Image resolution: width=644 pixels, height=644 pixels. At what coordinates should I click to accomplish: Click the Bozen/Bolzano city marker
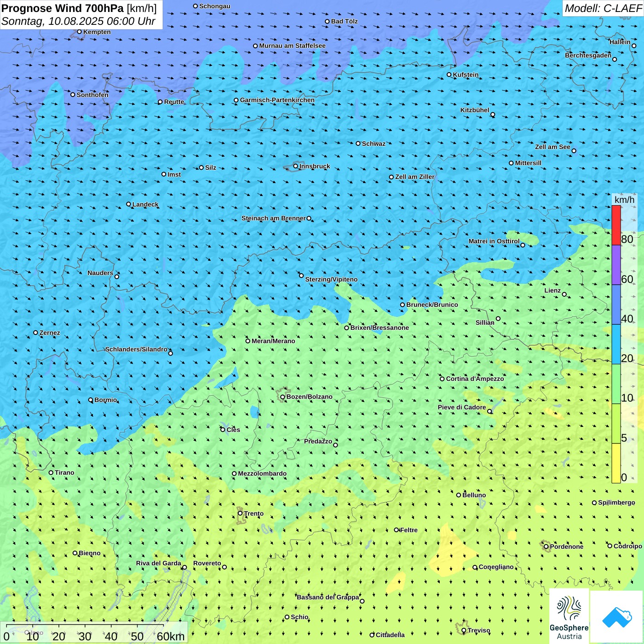(282, 397)
